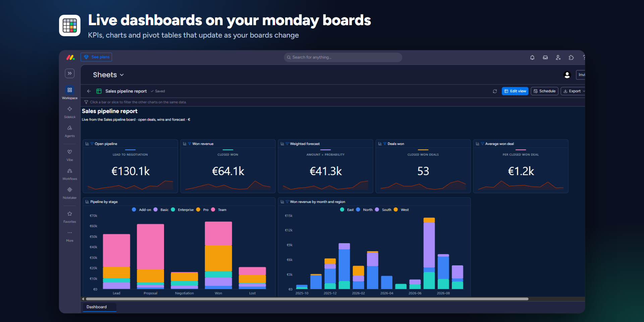Image resolution: width=644 pixels, height=322 pixels.
Task: Click the filter icon on the Average won deal card
Action: coord(482,144)
